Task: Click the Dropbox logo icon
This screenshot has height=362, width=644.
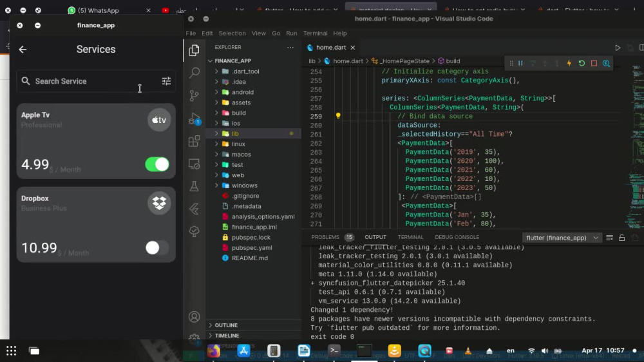Action: pos(159,203)
